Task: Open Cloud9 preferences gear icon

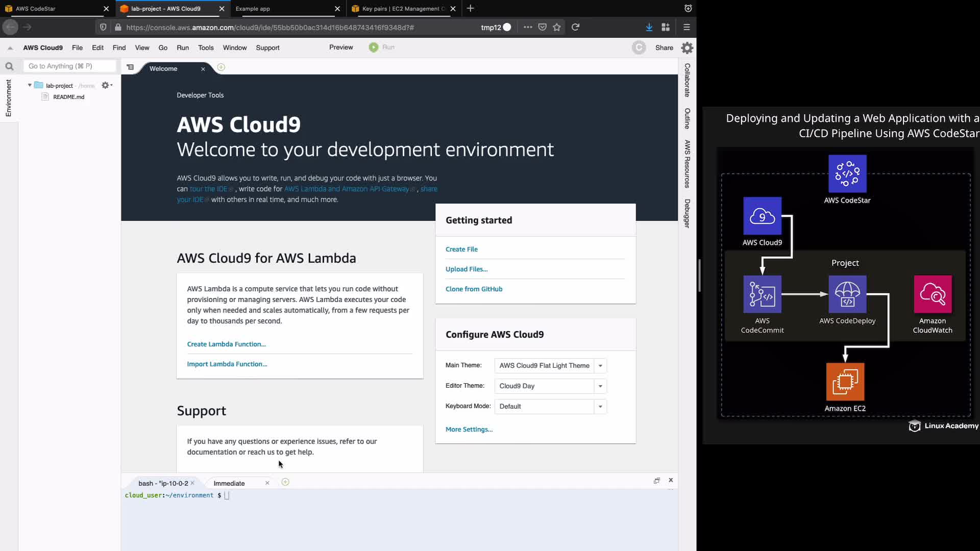Action: [x=687, y=48]
